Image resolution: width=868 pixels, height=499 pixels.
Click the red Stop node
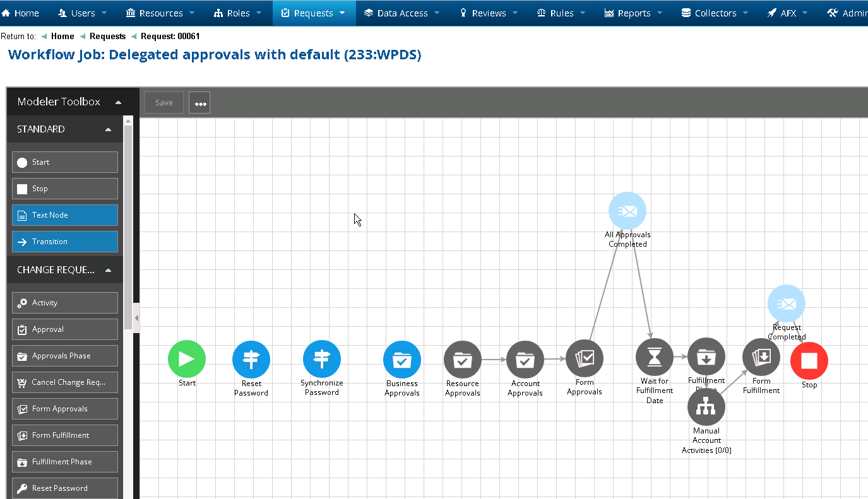pyautogui.click(x=809, y=361)
